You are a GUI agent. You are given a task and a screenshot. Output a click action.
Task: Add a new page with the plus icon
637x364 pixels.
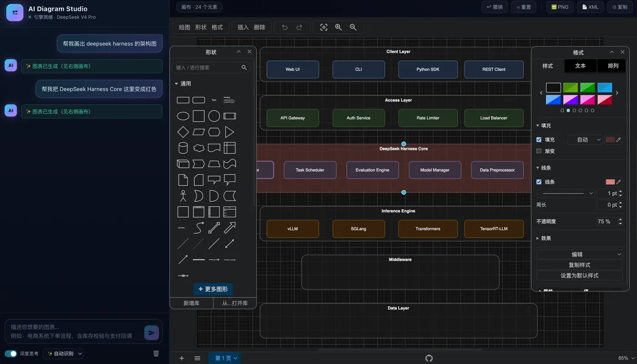pyautogui.click(x=182, y=358)
